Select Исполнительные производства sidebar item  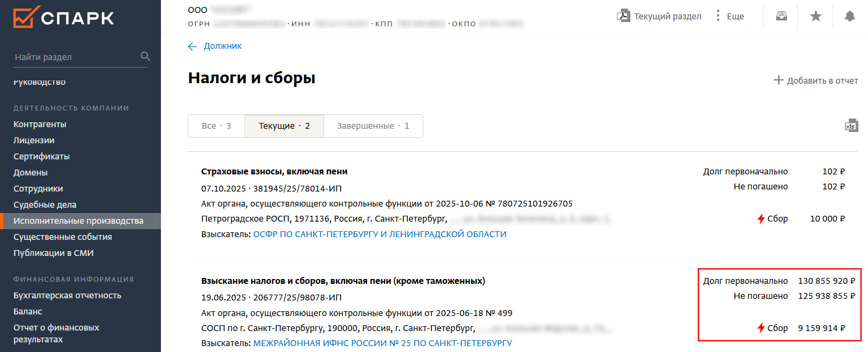(x=78, y=221)
